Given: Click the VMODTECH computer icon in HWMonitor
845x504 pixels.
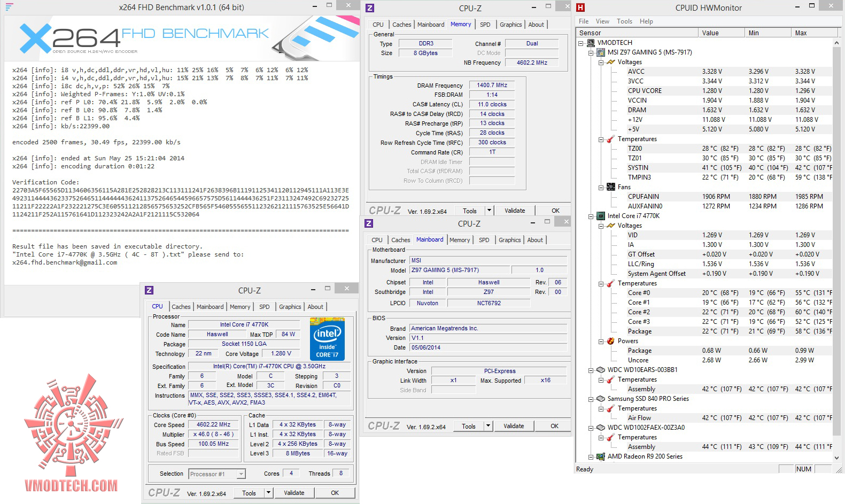Looking at the screenshot, I should pyautogui.click(x=591, y=43).
